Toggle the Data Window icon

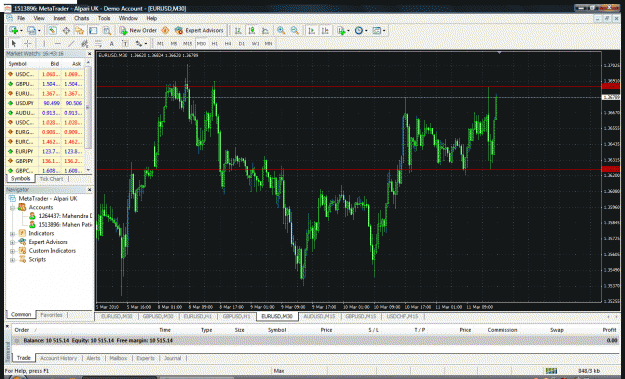66,30
